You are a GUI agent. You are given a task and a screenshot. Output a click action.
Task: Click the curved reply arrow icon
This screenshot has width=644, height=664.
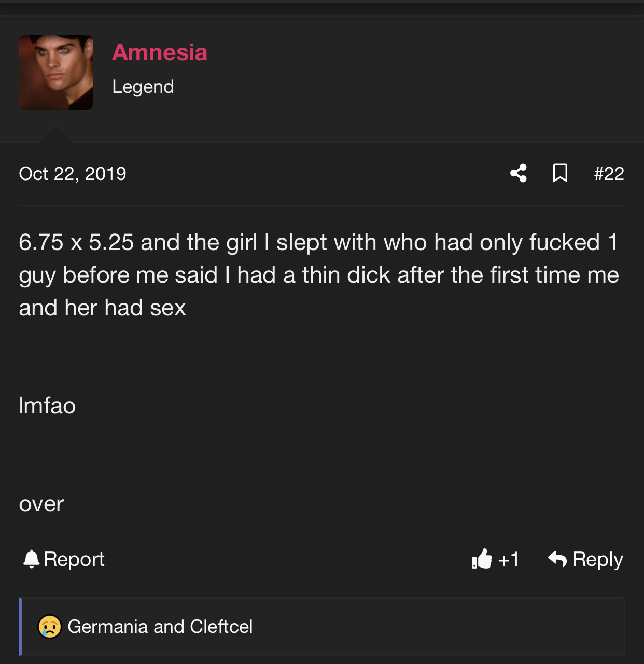[x=557, y=559]
